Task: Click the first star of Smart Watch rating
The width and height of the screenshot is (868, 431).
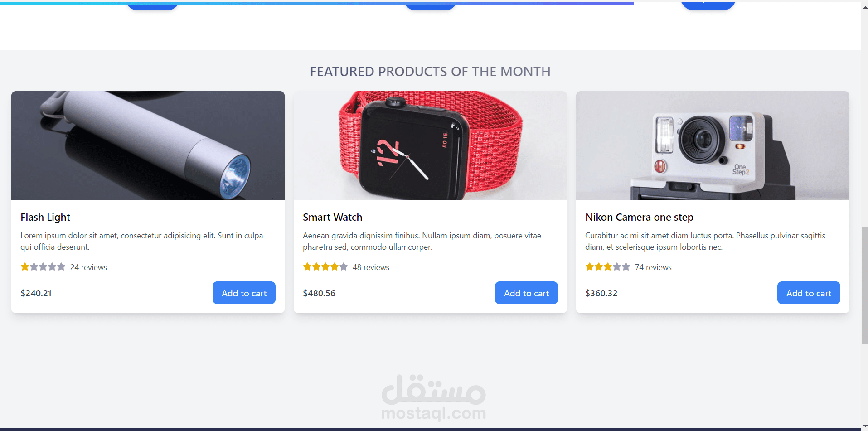Action: 307,267
